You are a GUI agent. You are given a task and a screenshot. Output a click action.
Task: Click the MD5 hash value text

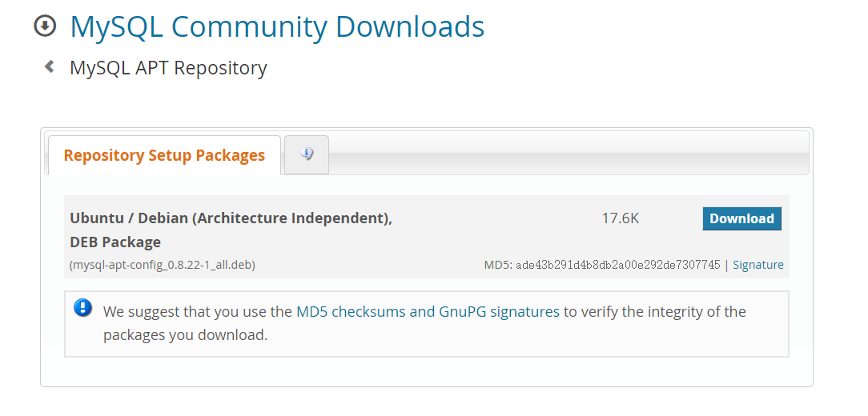pos(618,265)
